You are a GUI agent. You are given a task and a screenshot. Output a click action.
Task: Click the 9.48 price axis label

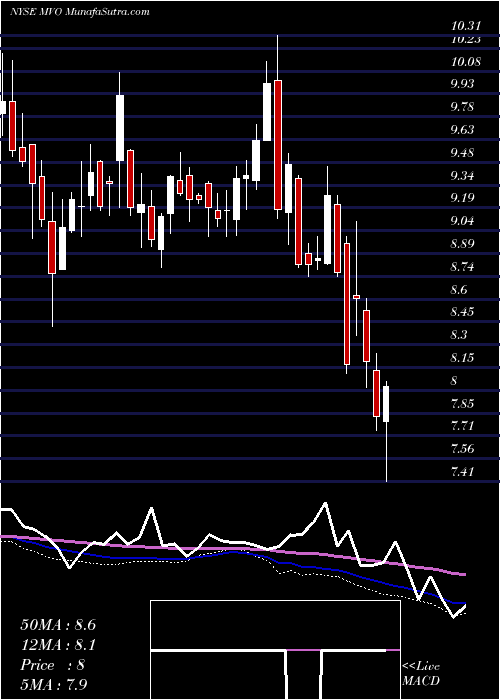pos(464,153)
